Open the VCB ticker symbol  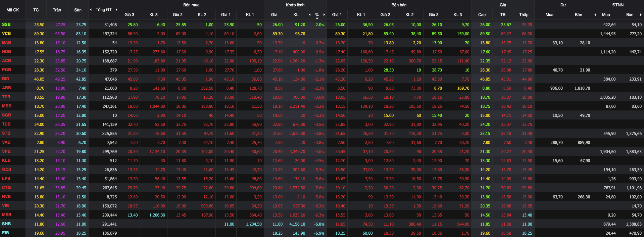[6, 34]
